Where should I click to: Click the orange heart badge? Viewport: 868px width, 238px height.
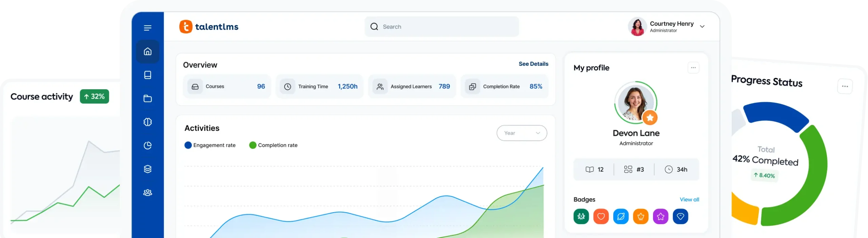click(x=601, y=216)
